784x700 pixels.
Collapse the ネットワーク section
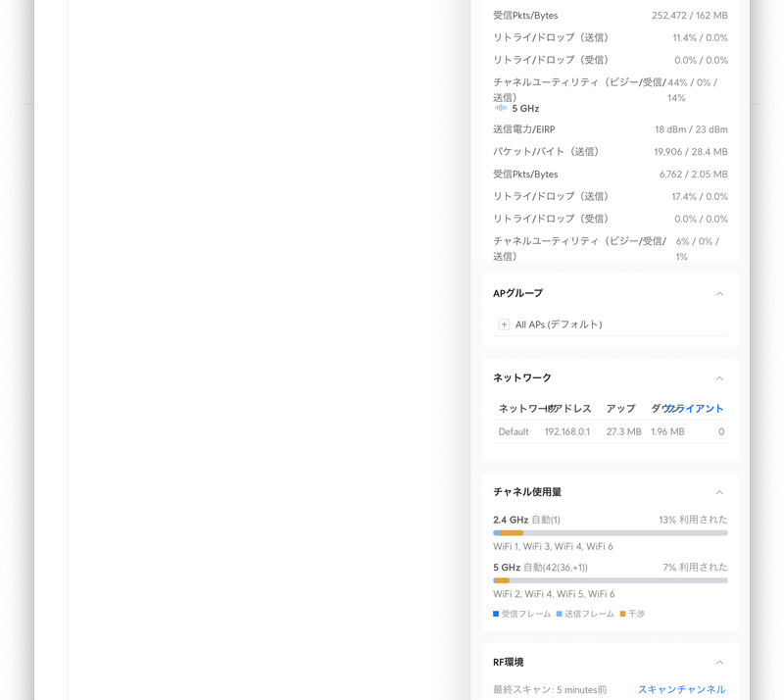719,378
